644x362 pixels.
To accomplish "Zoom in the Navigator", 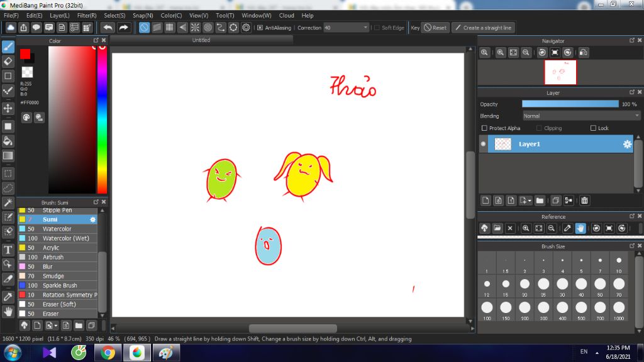I will point(500,52).
